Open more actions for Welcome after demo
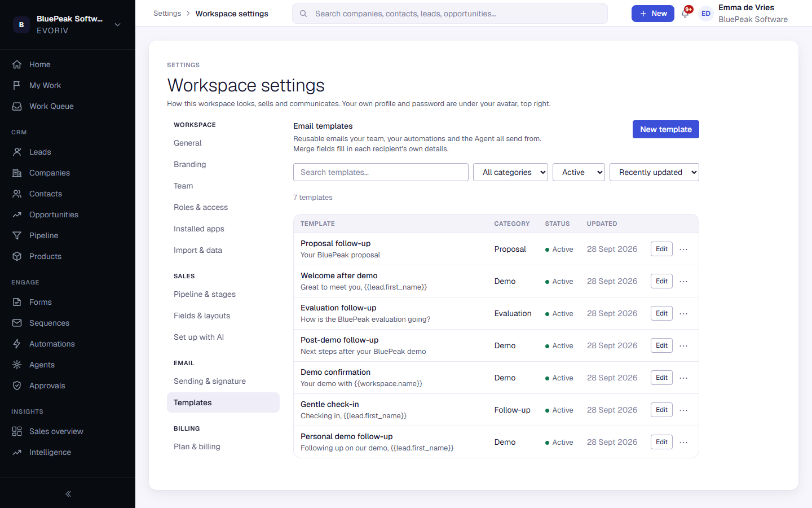Screen dimensions: 812x508 [x=683, y=281]
